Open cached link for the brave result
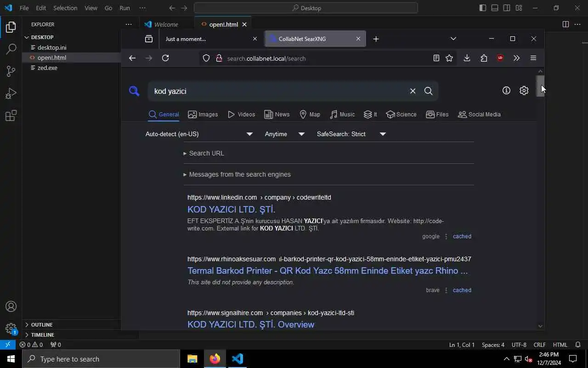The width and height of the screenshot is (588, 368). 462,290
